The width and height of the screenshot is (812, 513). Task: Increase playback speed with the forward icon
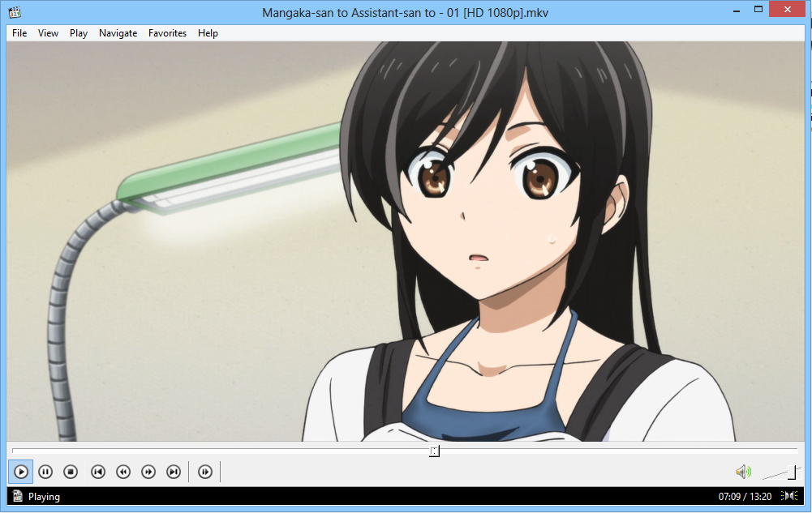pyautogui.click(x=148, y=472)
